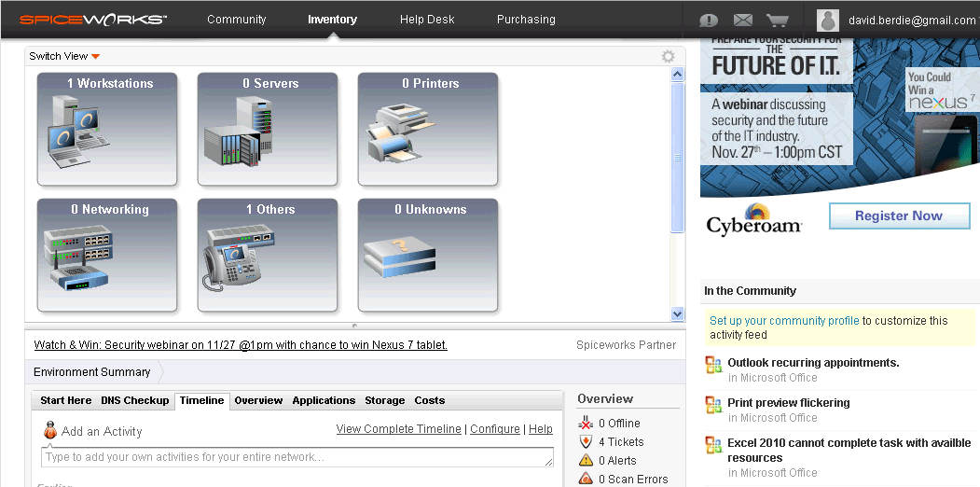This screenshot has width=980, height=487.
Task: Click the Alerts warning triangle icon
Action: tap(586, 460)
